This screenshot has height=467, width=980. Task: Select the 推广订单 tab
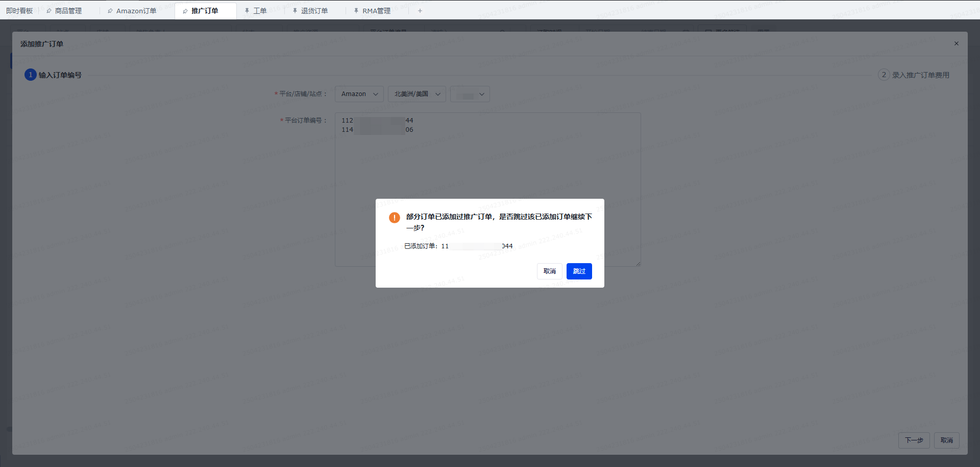(205, 11)
